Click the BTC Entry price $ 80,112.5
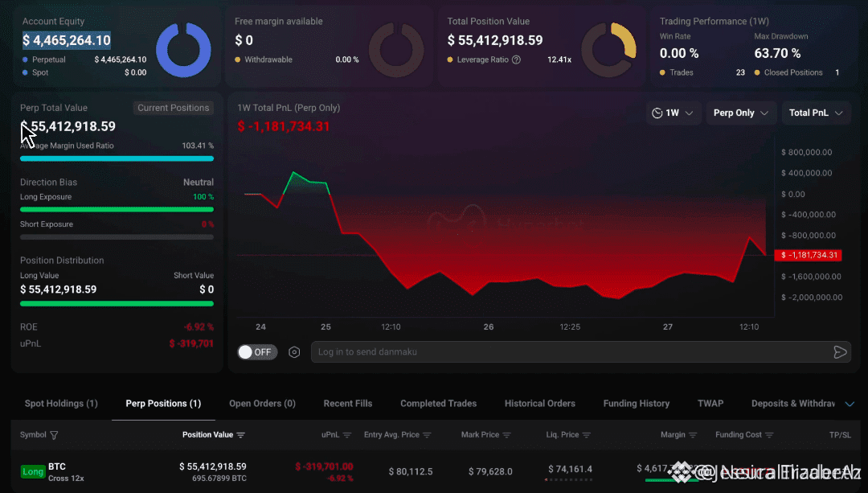 [x=411, y=472]
